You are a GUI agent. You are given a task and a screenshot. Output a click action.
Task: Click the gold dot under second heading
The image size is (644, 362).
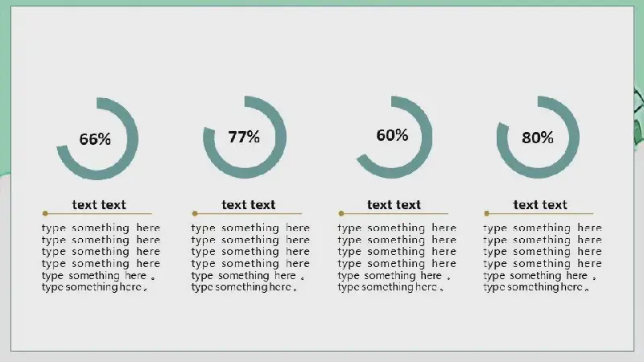195,213
